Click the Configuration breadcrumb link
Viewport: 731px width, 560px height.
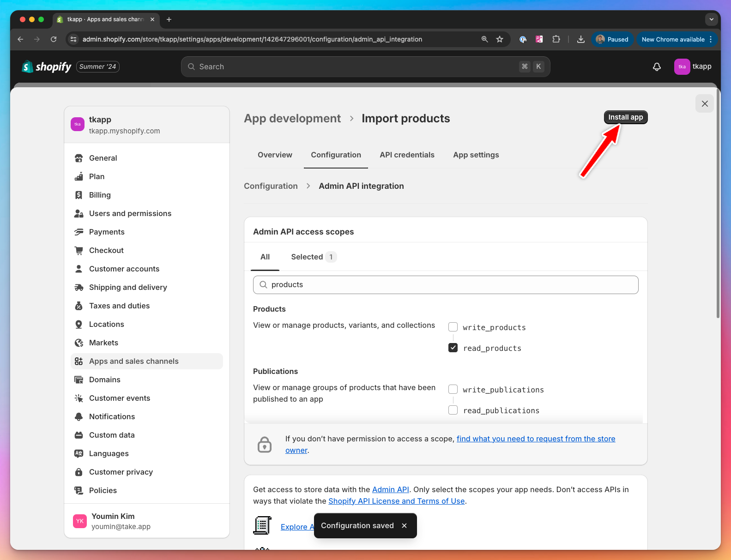271,186
